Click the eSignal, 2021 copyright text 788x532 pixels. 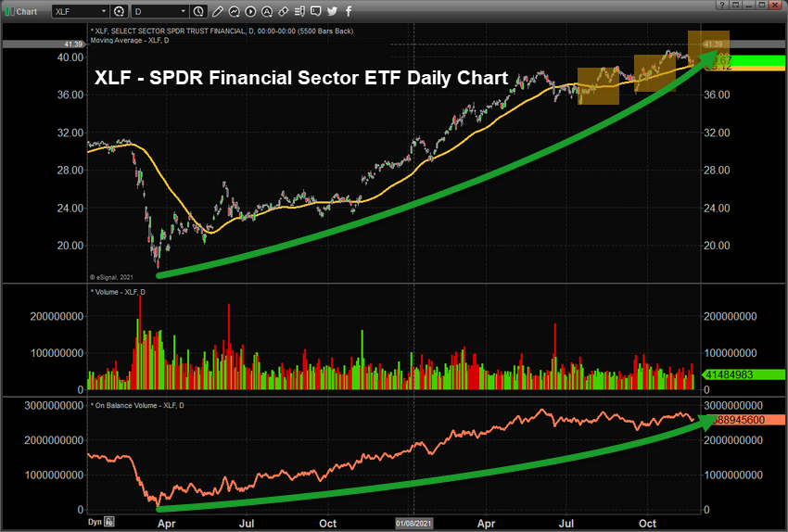(111, 277)
